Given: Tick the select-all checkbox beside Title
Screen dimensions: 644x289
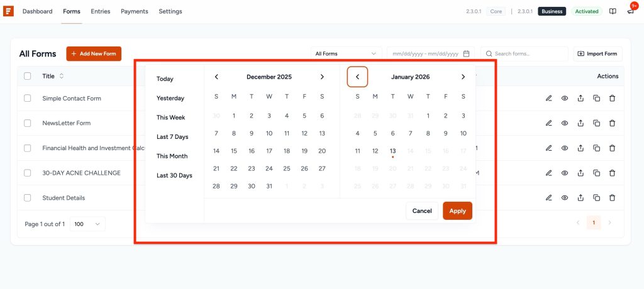Looking at the screenshot, I should pyautogui.click(x=27, y=76).
